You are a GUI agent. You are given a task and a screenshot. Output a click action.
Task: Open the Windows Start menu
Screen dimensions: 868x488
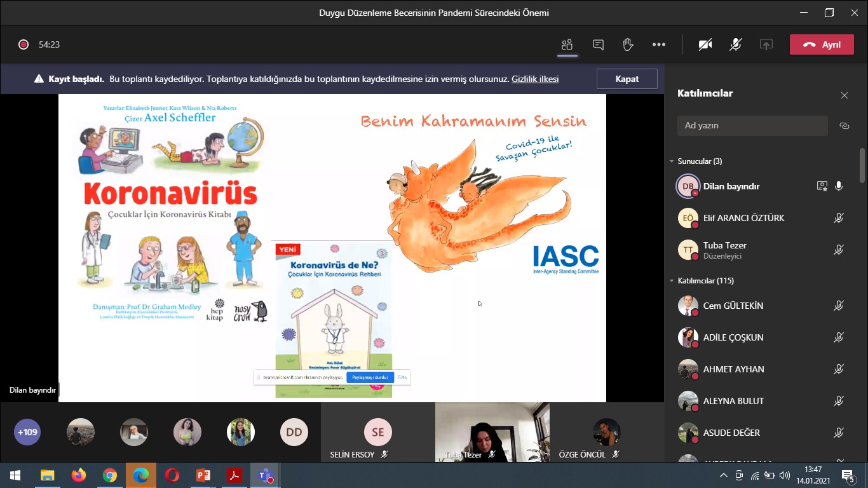click(x=15, y=475)
